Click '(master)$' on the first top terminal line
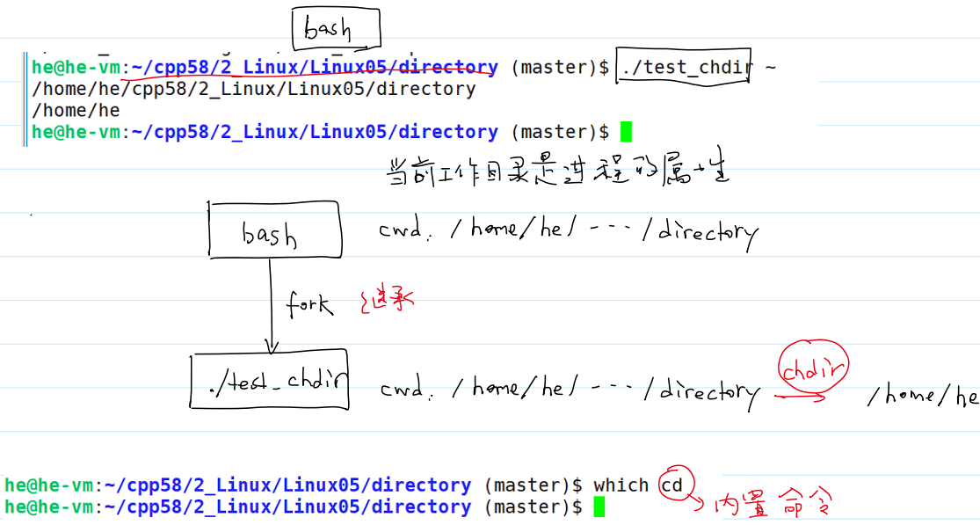 pyautogui.click(x=560, y=67)
